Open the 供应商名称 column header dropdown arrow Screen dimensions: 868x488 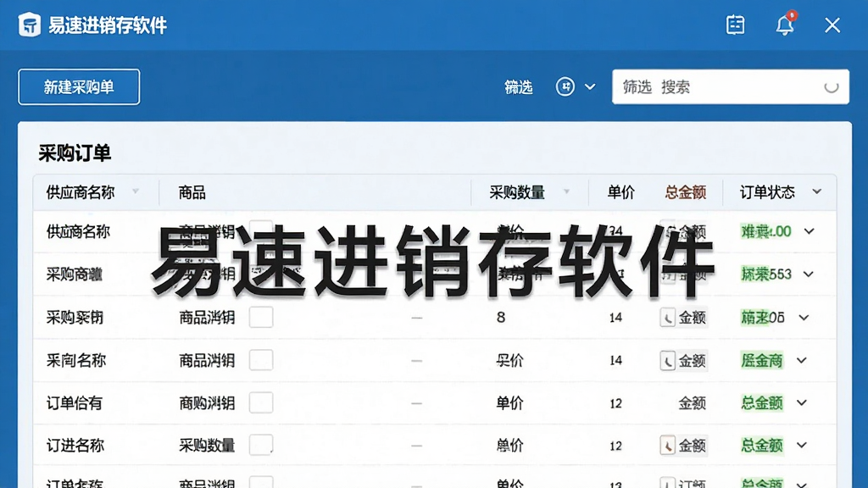pyautogui.click(x=136, y=191)
